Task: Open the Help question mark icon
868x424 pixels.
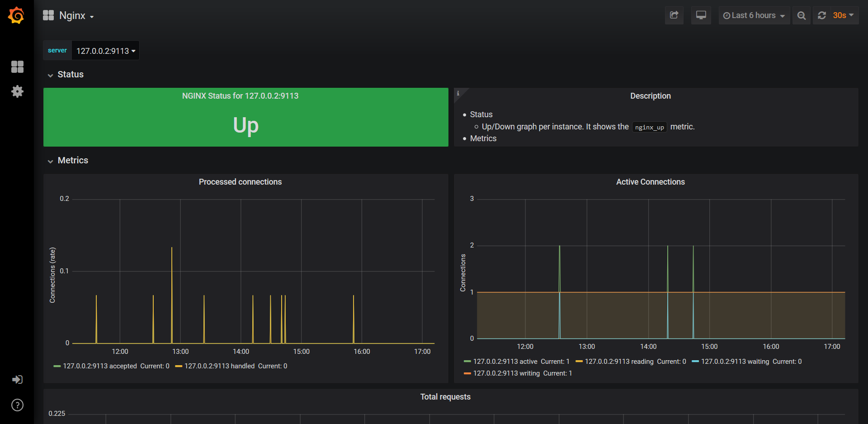Action: coord(17,405)
